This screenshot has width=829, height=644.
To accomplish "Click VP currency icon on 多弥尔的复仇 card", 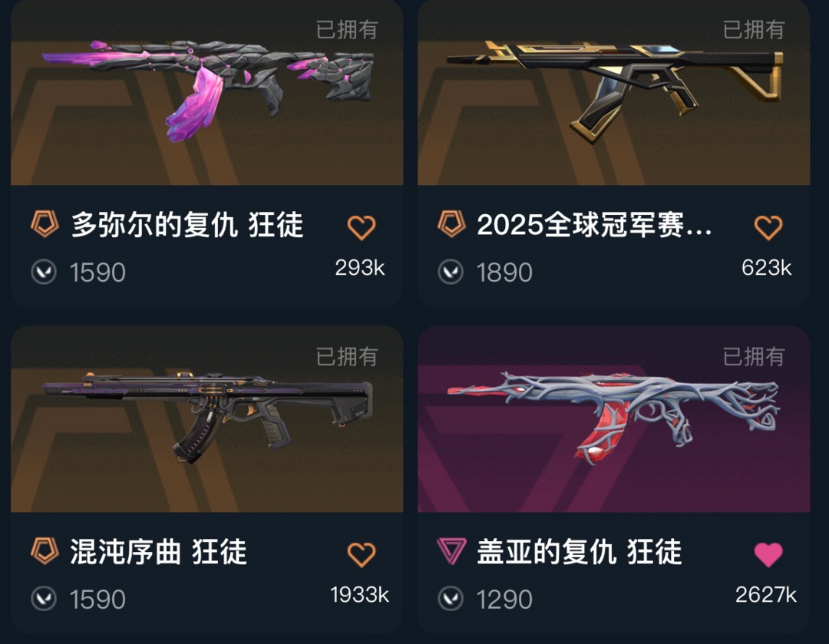I will coord(44,272).
